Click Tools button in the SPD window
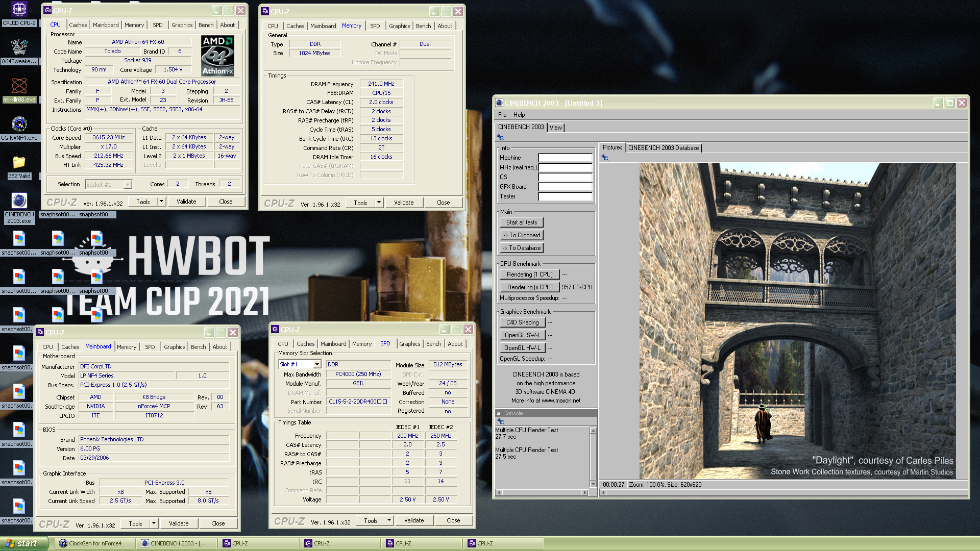 pos(371,520)
